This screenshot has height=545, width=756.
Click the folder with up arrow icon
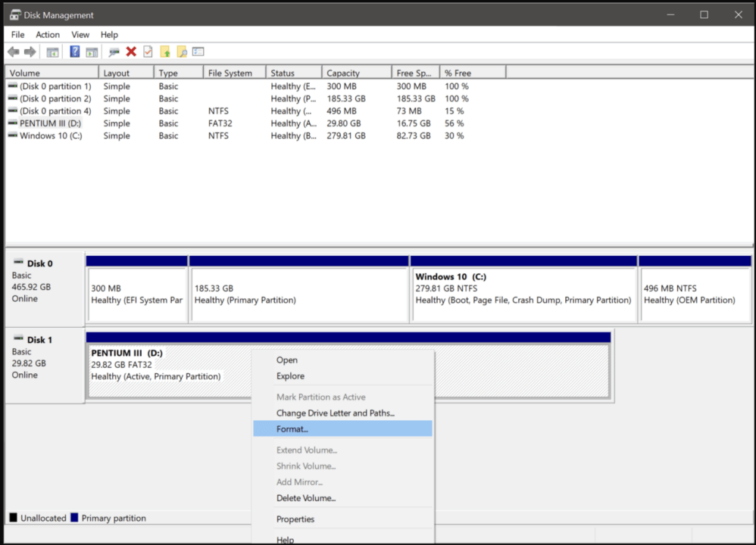coord(167,51)
